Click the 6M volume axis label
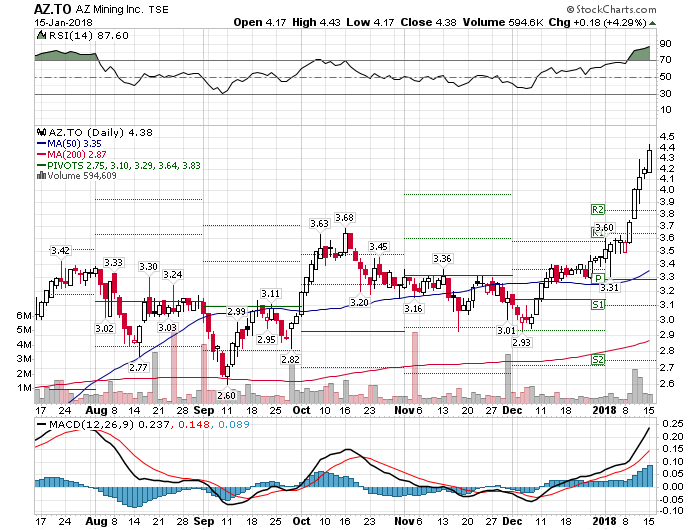This screenshot has height=530, width=700. tap(24, 316)
